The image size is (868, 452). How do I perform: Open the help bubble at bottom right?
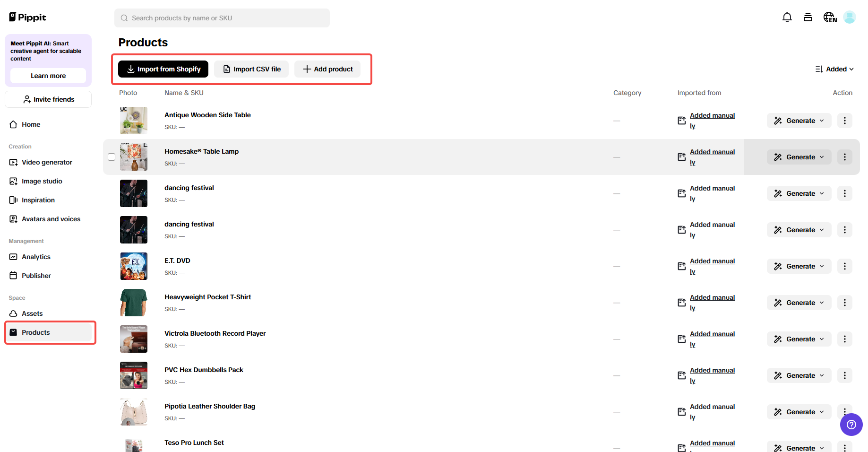tap(851, 425)
